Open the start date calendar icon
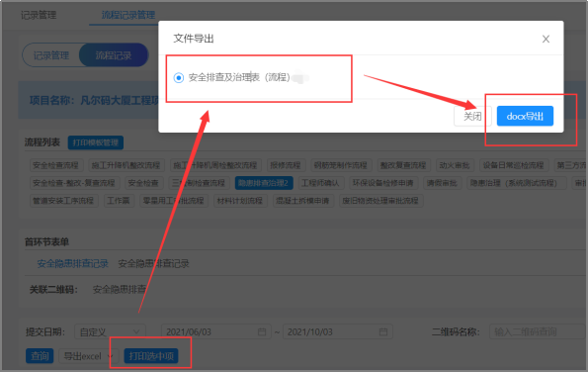 click(262, 331)
